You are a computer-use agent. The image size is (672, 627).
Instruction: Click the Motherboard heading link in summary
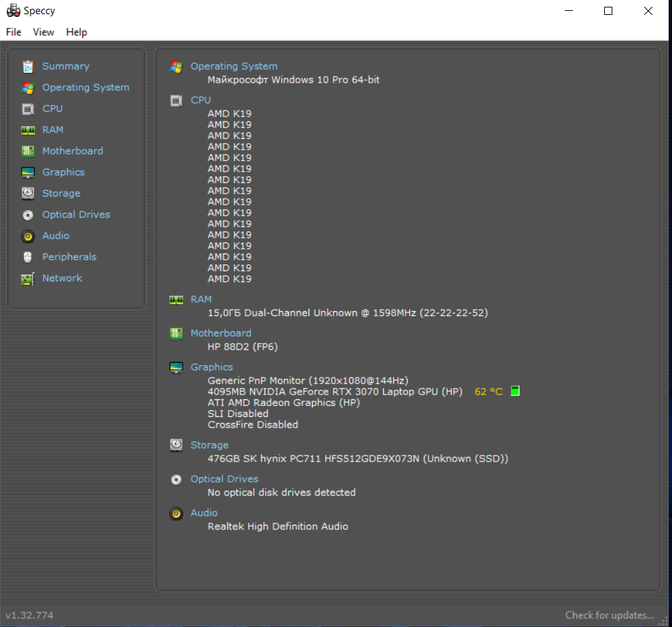click(221, 333)
